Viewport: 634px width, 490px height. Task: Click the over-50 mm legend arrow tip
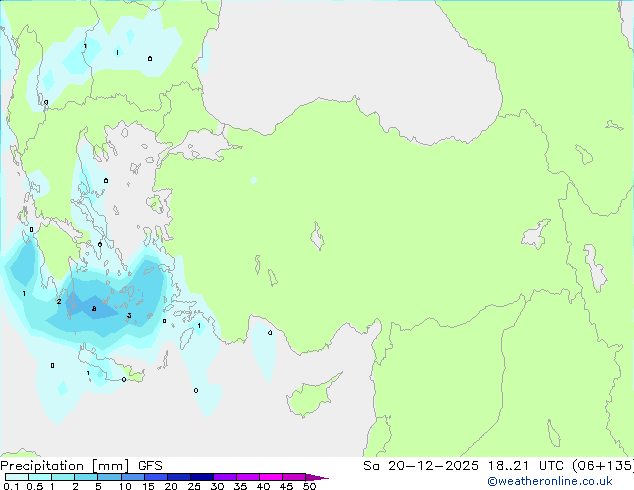[x=317, y=477]
